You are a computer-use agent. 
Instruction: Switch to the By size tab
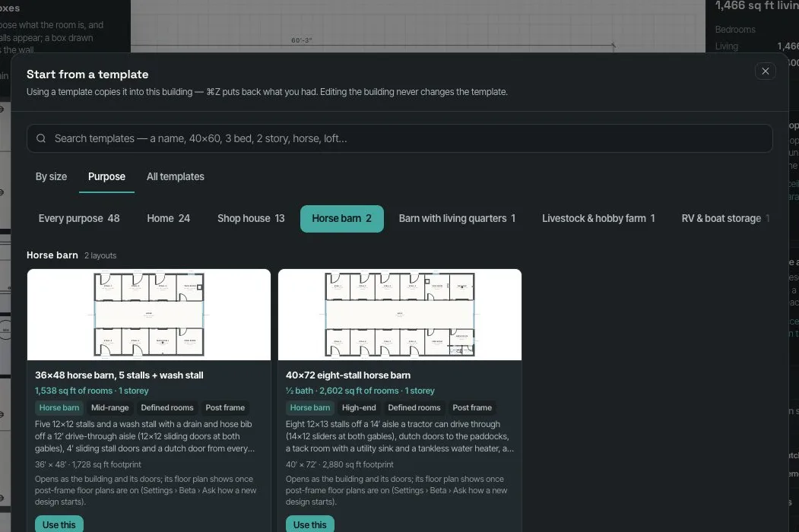[51, 177]
